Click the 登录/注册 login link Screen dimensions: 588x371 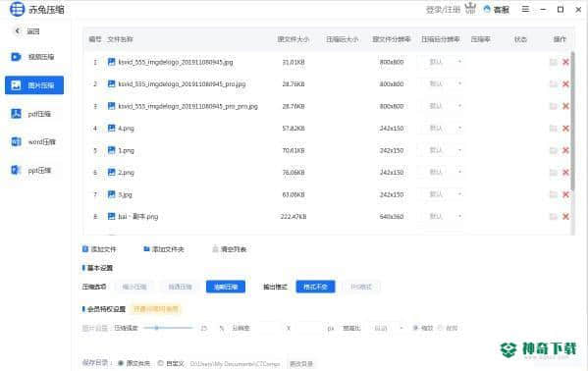tap(443, 10)
